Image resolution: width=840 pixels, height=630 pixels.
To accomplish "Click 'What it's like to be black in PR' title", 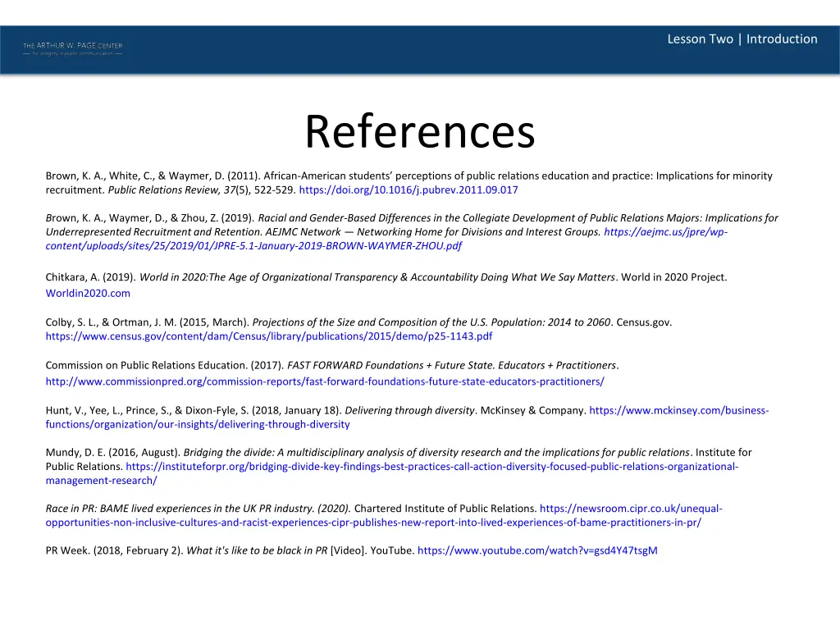I will tap(257, 550).
